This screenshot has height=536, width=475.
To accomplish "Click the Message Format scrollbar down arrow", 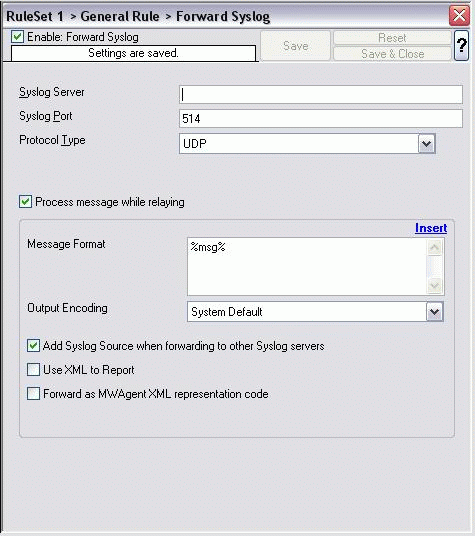I will pyautogui.click(x=434, y=285).
